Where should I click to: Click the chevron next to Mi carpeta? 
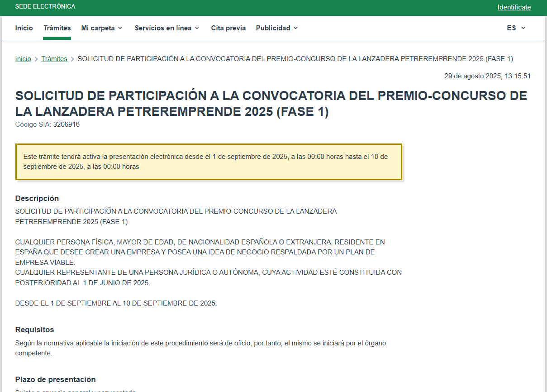pyautogui.click(x=120, y=28)
